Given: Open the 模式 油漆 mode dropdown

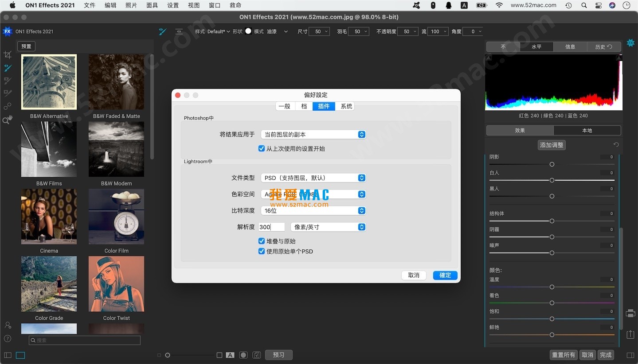Looking at the screenshot, I should coord(277,31).
